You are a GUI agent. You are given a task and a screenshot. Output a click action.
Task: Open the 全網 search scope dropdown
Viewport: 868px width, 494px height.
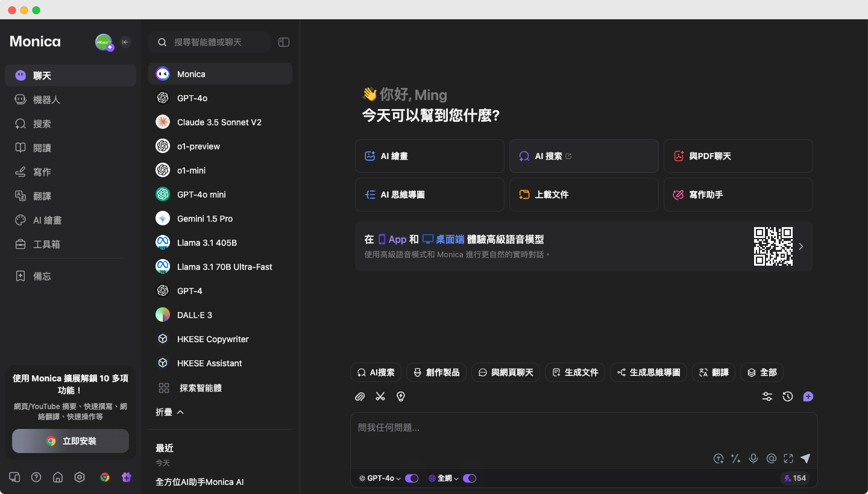[x=444, y=478]
